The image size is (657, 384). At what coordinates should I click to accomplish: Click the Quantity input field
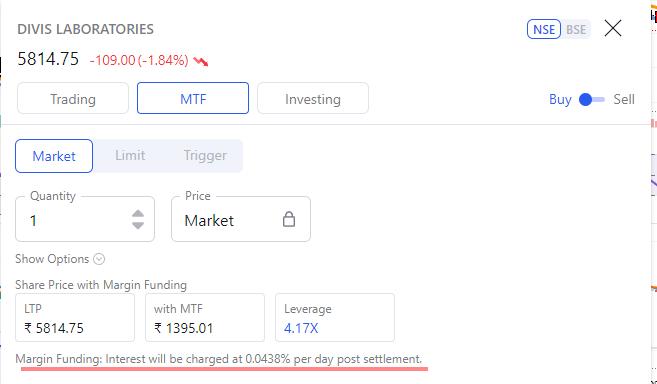pos(85,219)
